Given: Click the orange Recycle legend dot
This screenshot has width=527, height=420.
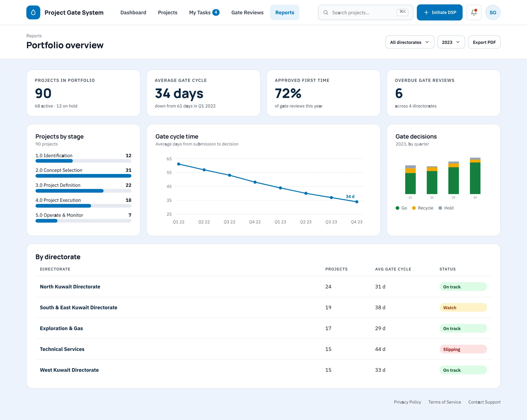Looking at the screenshot, I should (414, 208).
